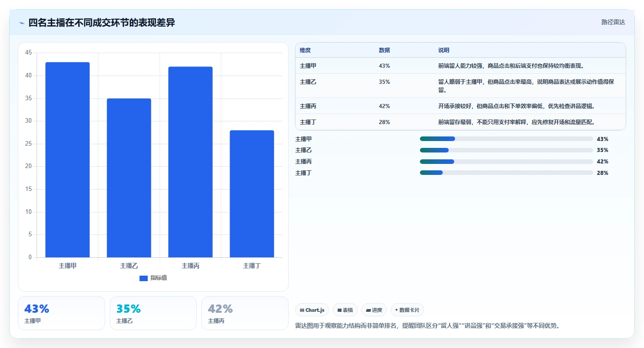This screenshot has width=644, height=348.
Task: Click the 35% value in the table
Action: tap(384, 82)
